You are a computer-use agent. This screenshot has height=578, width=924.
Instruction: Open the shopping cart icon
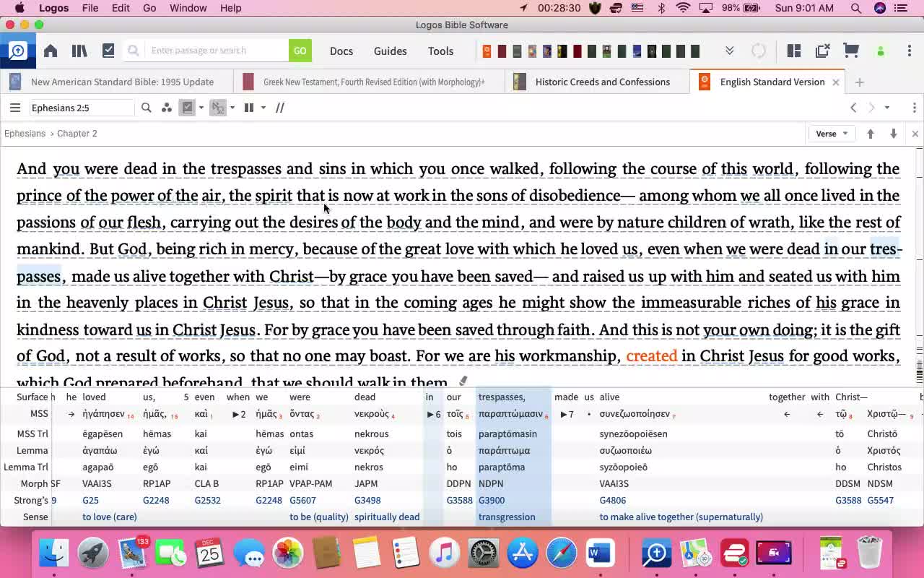point(851,51)
